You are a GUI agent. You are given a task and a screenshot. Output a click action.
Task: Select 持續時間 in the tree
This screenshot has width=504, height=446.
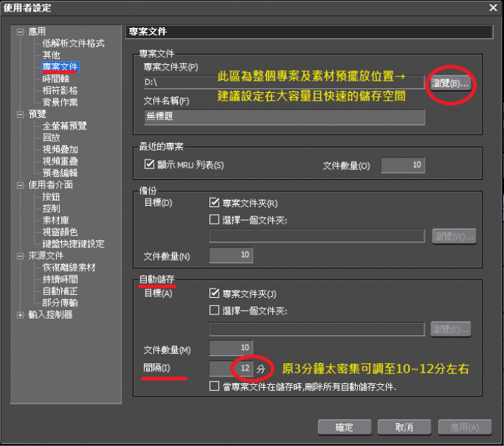(x=60, y=279)
